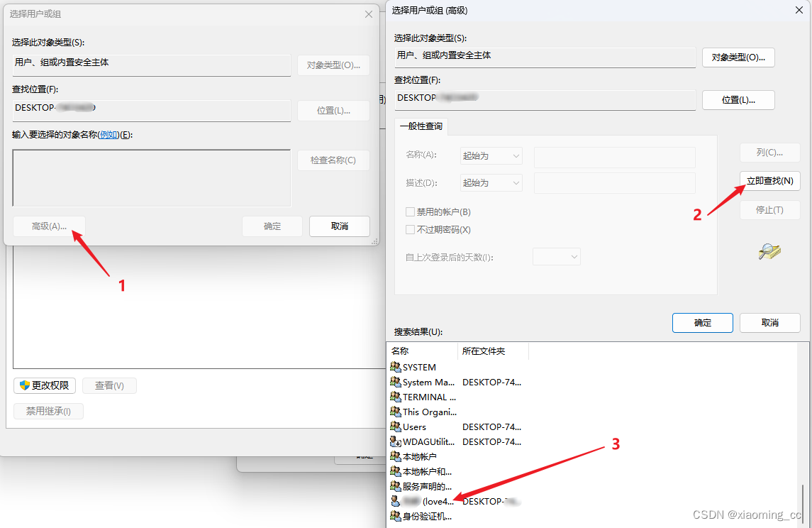Click DESKTOP-74... folder in System Ma... row
Viewport: 812px width, 528px height.
point(492,383)
